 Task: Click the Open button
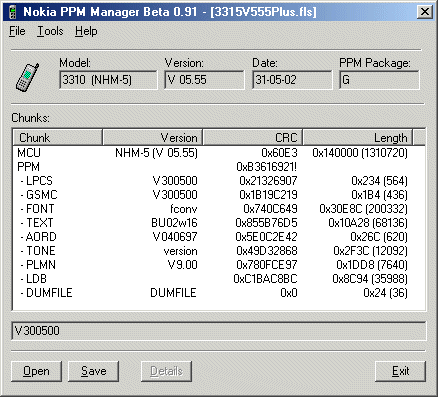click(x=36, y=371)
